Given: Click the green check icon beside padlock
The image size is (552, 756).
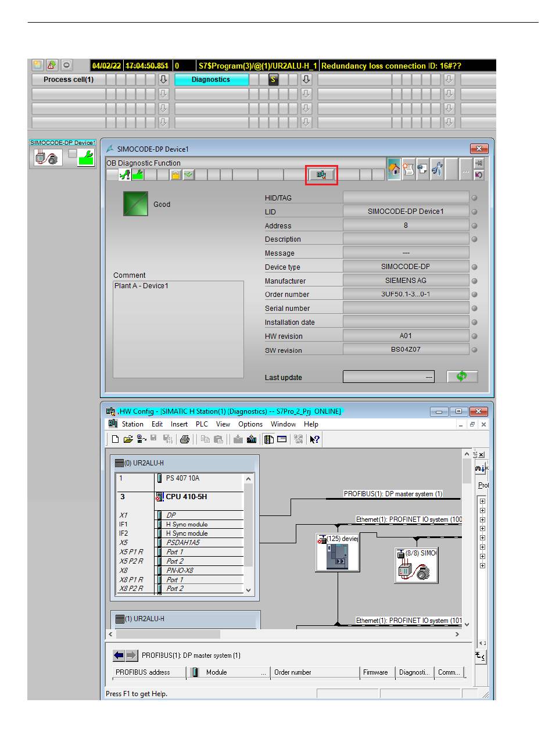Looking at the screenshot, I should 188,174.
